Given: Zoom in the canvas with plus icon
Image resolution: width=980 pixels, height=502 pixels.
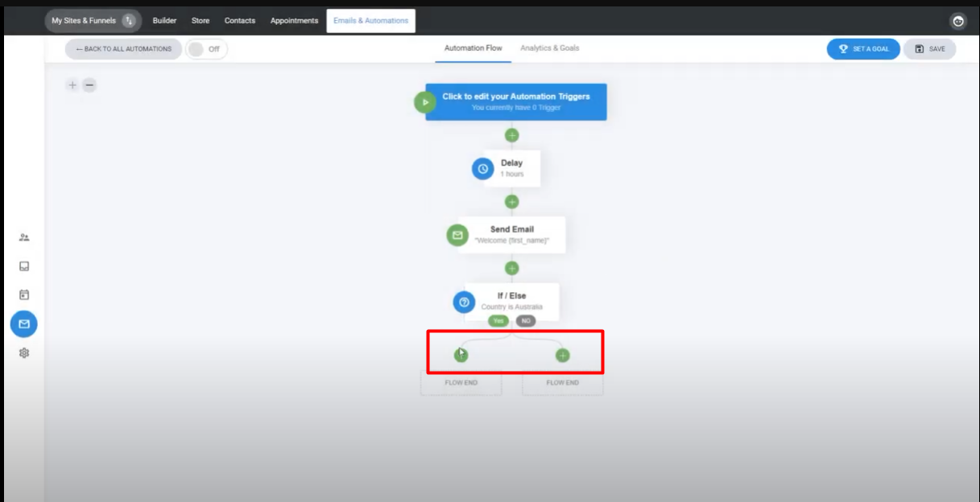Looking at the screenshot, I should coord(72,85).
